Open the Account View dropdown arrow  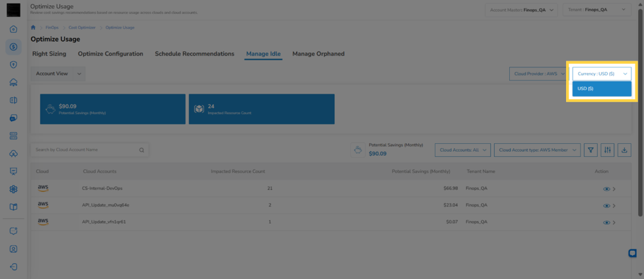[79, 73]
